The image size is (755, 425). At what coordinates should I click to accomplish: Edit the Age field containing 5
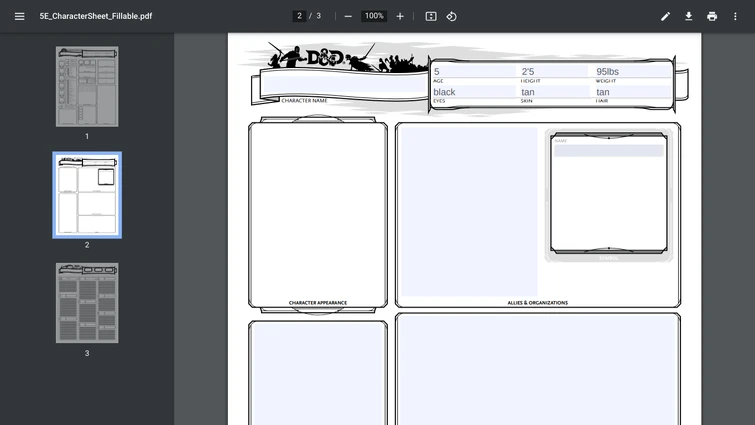[474, 71]
